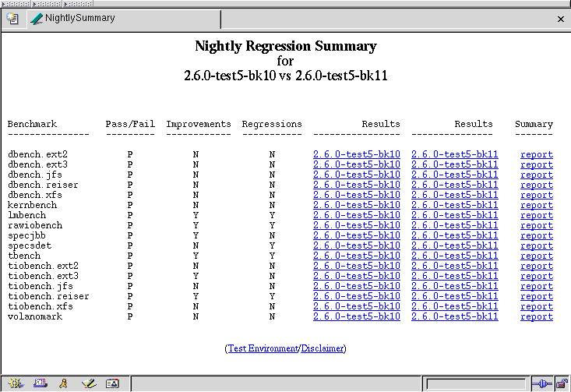Image resolution: width=571 pixels, height=392 pixels.
Task: Open Navigator from the component bar
Action: click(x=15, y=383)
